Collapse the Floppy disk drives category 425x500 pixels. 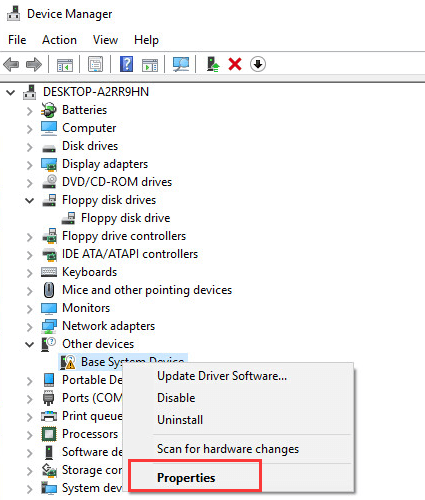30,200
